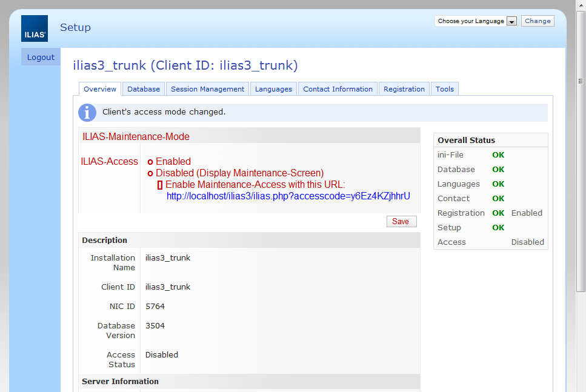Click the Logout link
The image size is (586, 392).
point(41,58)
